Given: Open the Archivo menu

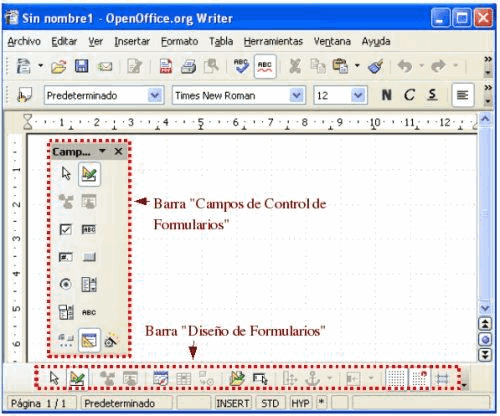Looking at the screenshot, I should 24,41.
